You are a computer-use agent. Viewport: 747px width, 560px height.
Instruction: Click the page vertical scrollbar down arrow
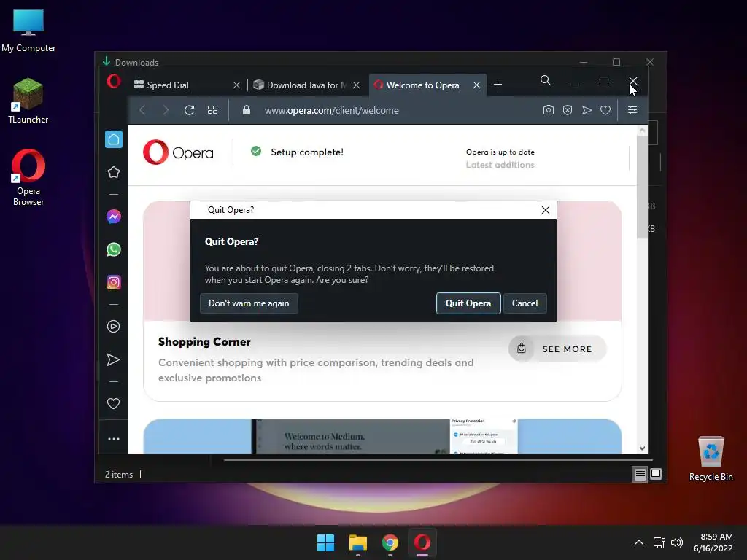[x=642, y=448]
